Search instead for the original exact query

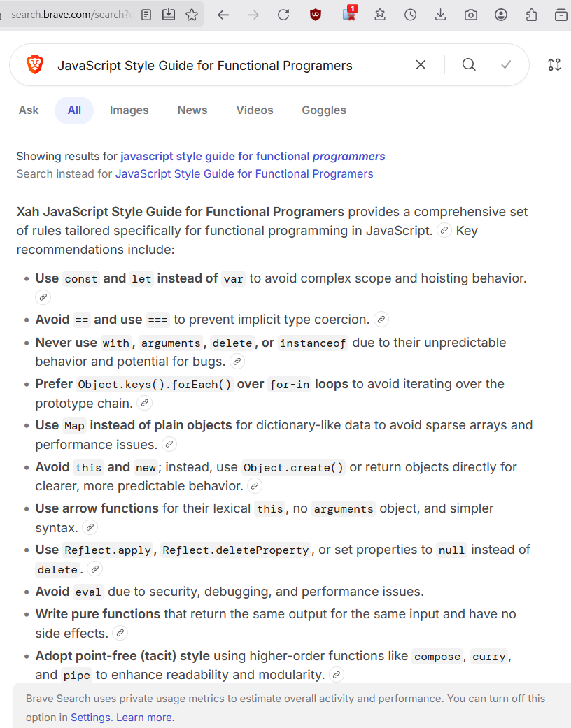click(x=244, y=173)
